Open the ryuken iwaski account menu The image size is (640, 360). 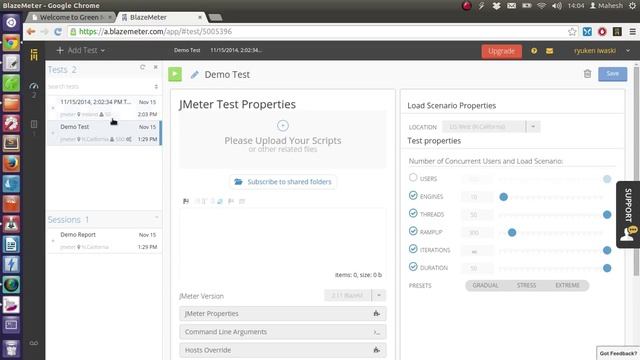pos(602,51)
